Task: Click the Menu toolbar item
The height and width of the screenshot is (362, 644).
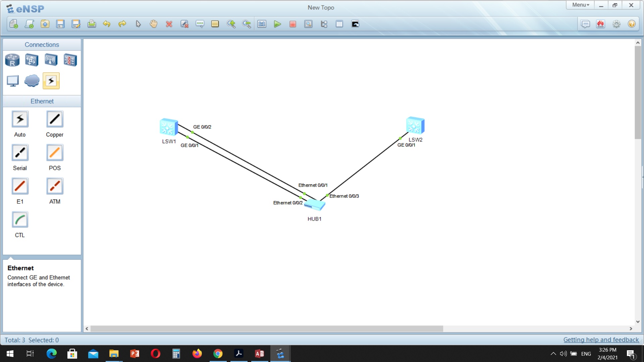Action: [580, 4]
